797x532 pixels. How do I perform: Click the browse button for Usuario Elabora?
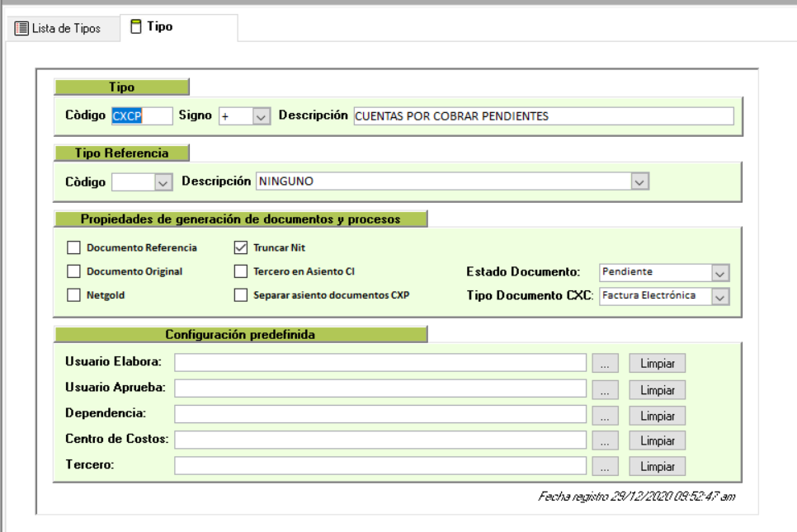point(605,364)
